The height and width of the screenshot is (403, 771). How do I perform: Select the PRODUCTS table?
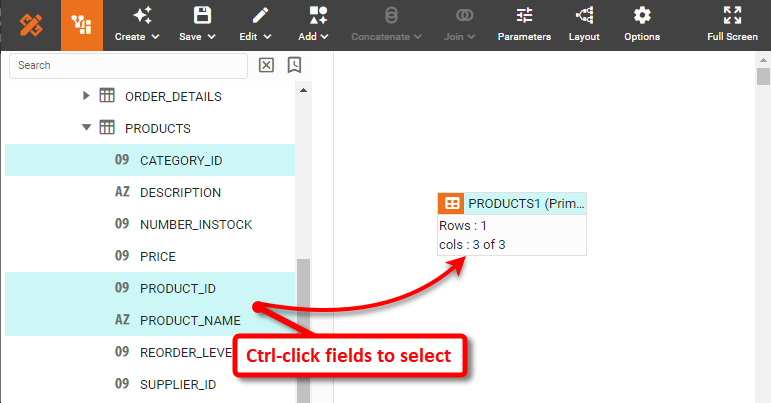[x=158, y=129]
